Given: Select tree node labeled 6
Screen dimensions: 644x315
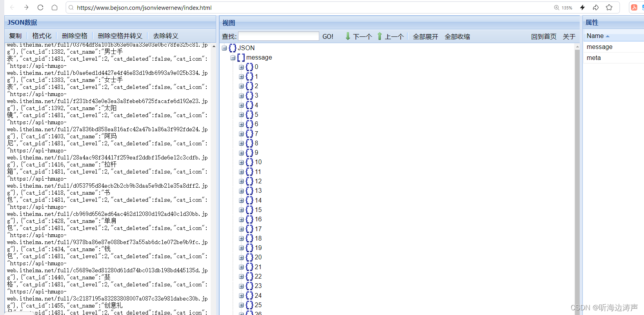Looking at the screenshot, I should pos(257,124).
